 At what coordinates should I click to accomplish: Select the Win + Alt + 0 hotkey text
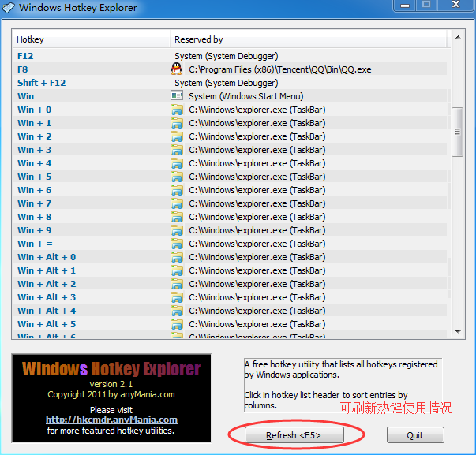47,257
